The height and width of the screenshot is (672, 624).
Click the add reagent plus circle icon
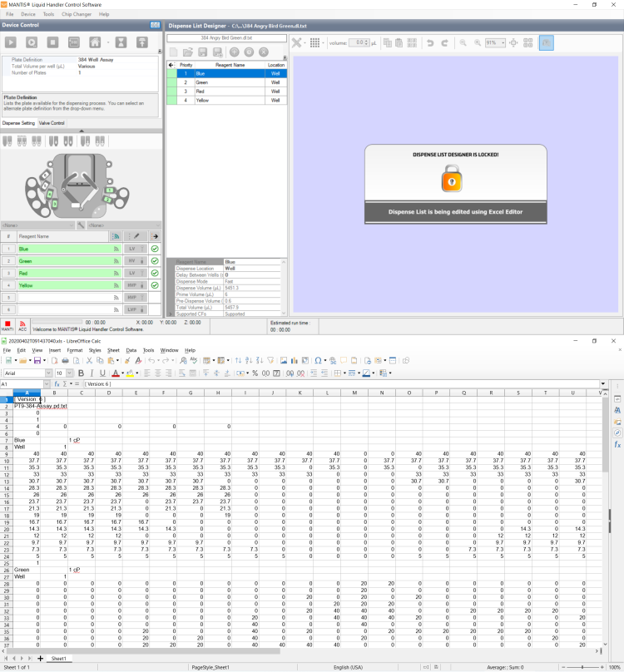tap(234, 52)
